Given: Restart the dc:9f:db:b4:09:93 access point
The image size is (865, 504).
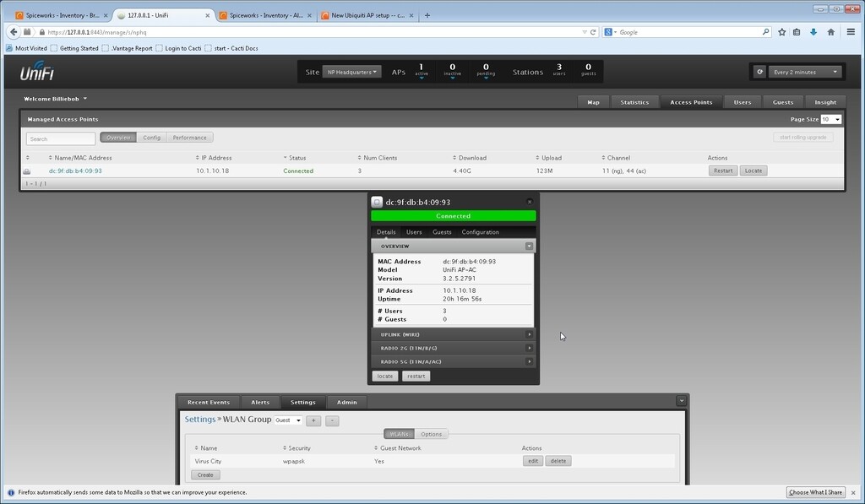Looking at the screenshot, I should point(722,171).
